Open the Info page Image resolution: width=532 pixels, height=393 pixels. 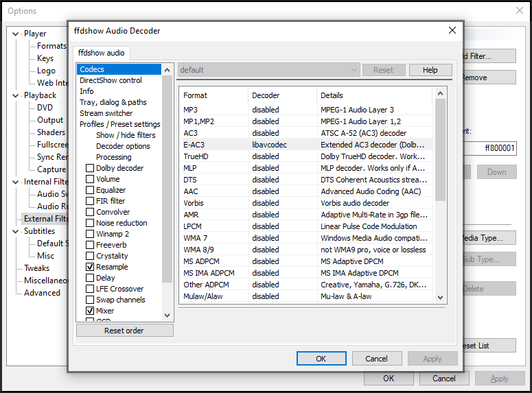[x=86, y=91]
